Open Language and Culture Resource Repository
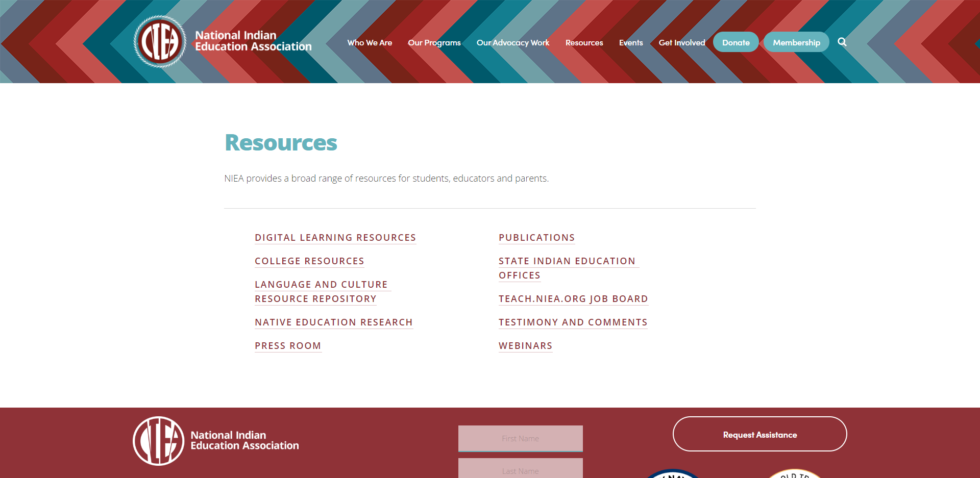Screen dimensions: 980x478 click(x=321, y=292)
